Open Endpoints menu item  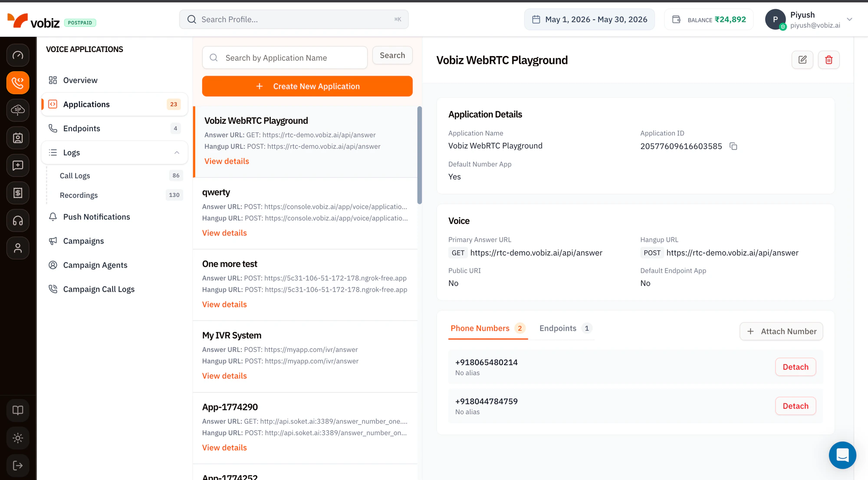(x=115, y=128)
